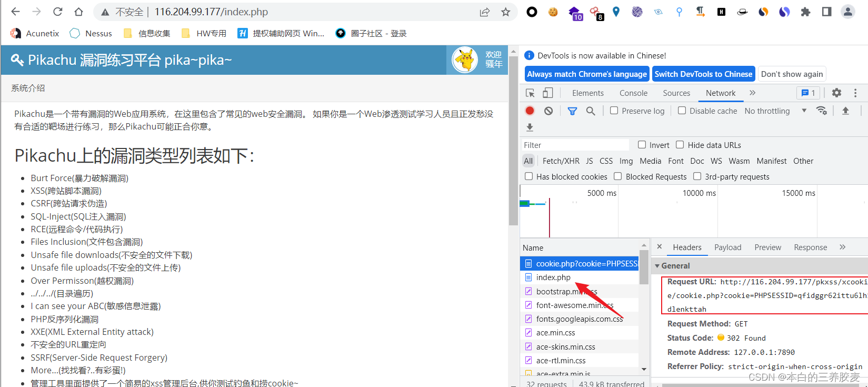Open the Preview tab
Screen dimensions: 868x387
point(767,247)
